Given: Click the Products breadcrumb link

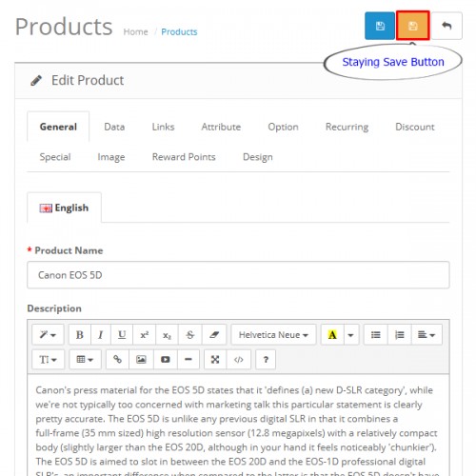Looking at the screenshot, I should (x=179, y=31).
